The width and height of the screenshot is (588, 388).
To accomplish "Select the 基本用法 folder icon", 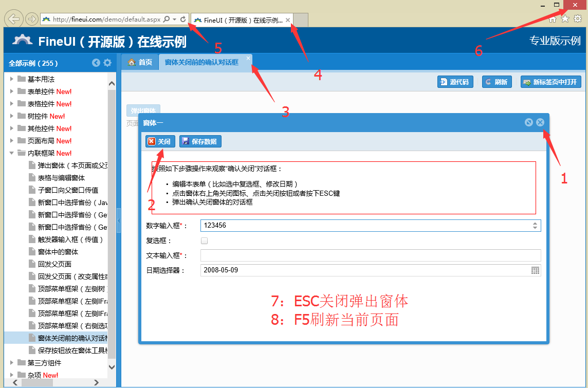I will pos(22,79).
